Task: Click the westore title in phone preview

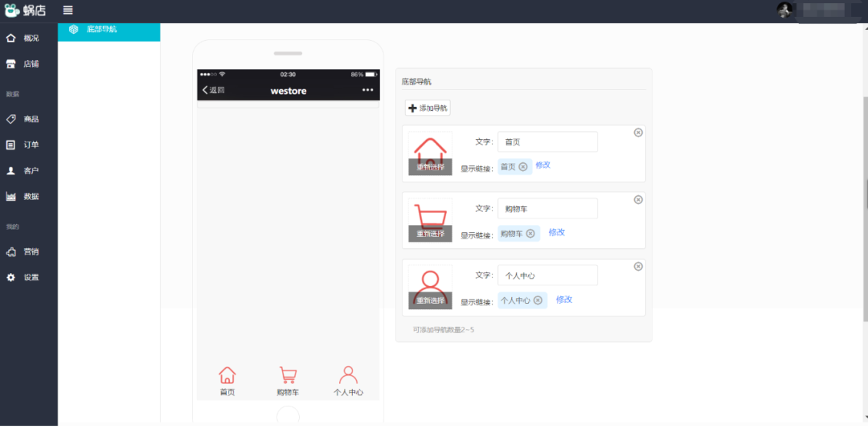Action: 289,91
